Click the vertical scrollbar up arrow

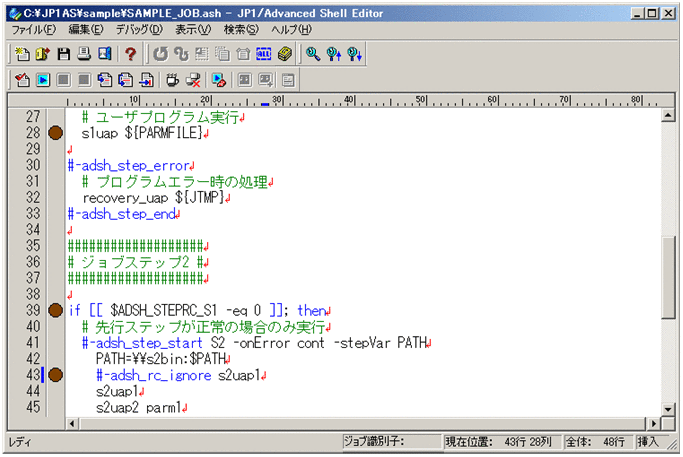[x=668, y=116]
